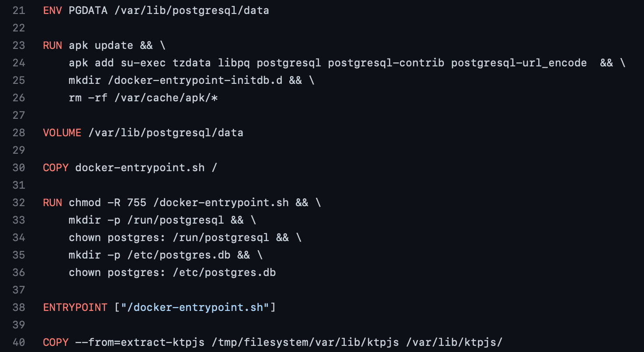644x352 pixels.
Task: Click the ENTRYPOINT keyword
Action: [75, 307]
